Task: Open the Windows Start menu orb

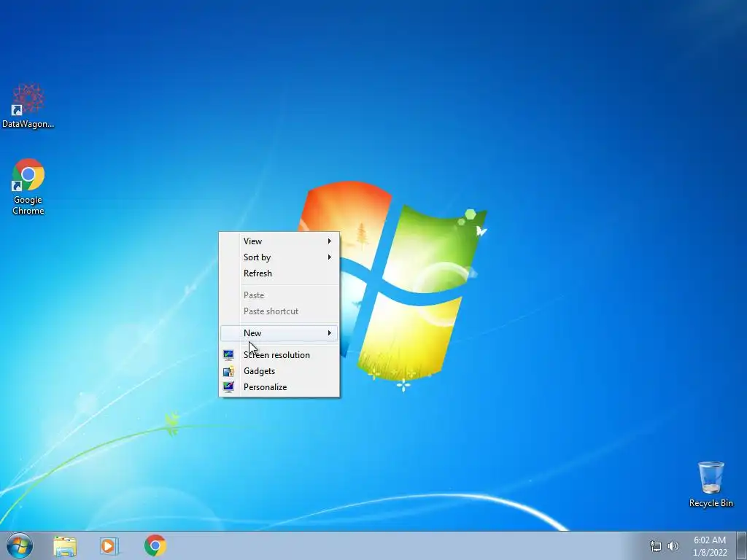Action: point(20,545)
